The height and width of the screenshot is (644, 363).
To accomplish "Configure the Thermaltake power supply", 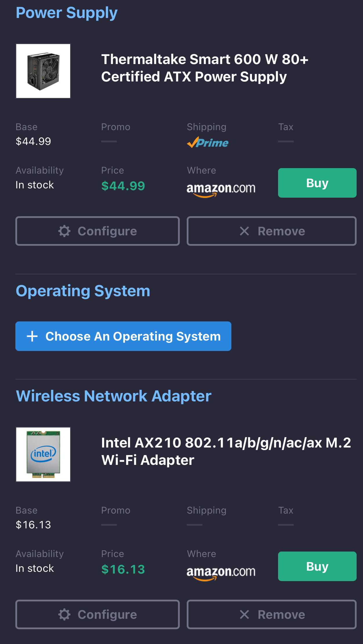I will pyautogui.click(x=97, y=231).
